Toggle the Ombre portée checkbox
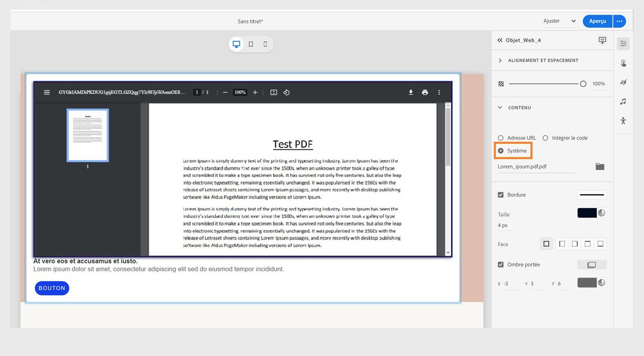Screen dimensions: 644x356 [x=501, y=265]
